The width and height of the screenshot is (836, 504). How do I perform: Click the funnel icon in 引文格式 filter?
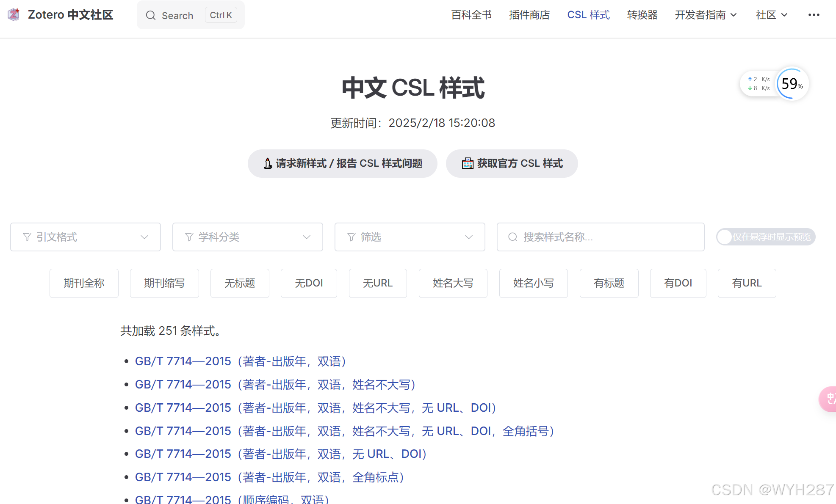click(x=27, y=237)
